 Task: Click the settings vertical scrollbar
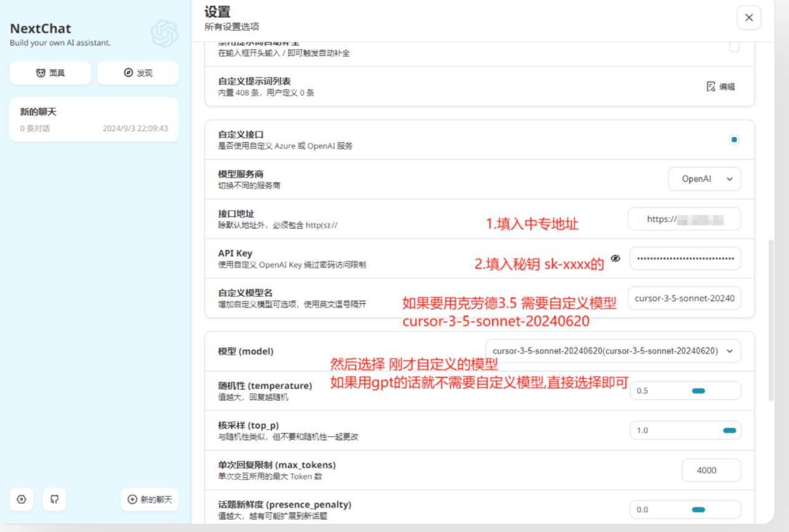click(x=770, y=319)
